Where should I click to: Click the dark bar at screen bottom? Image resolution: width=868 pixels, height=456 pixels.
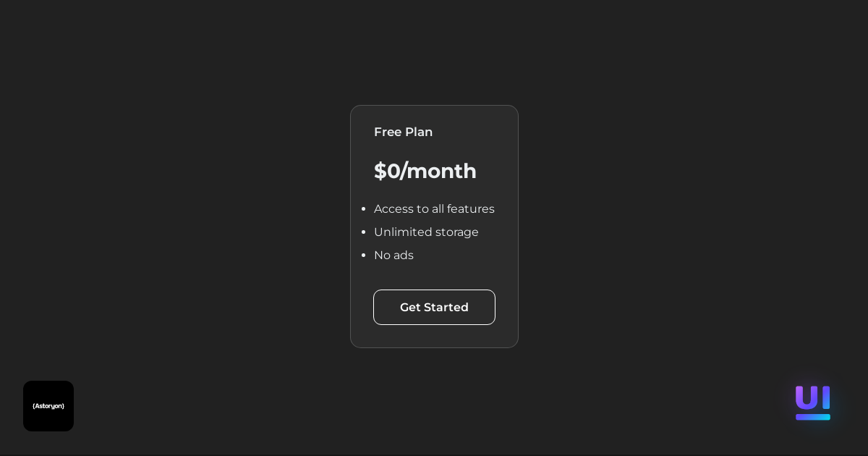[x=434, y=454]
